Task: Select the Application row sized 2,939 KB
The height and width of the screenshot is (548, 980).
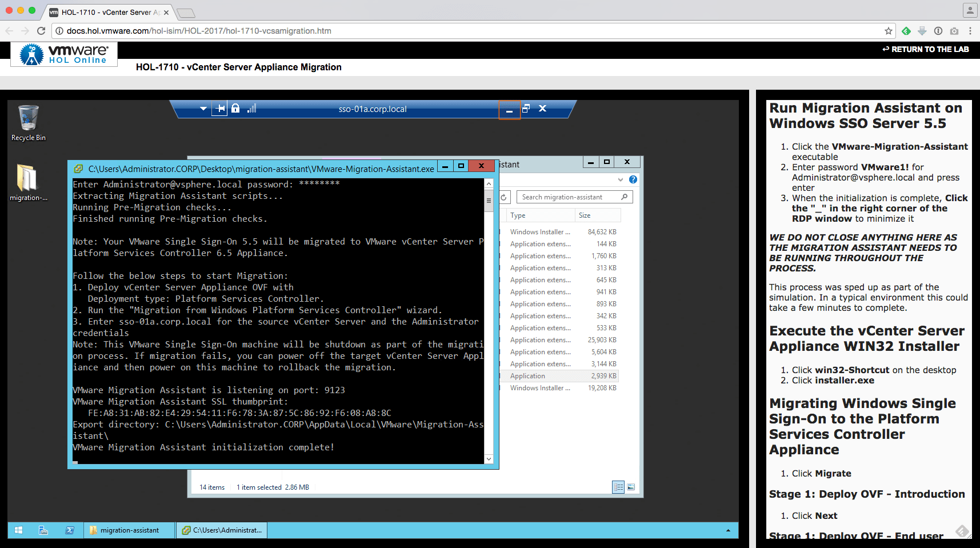Action: pyautogui.click(x=559, y=376)
